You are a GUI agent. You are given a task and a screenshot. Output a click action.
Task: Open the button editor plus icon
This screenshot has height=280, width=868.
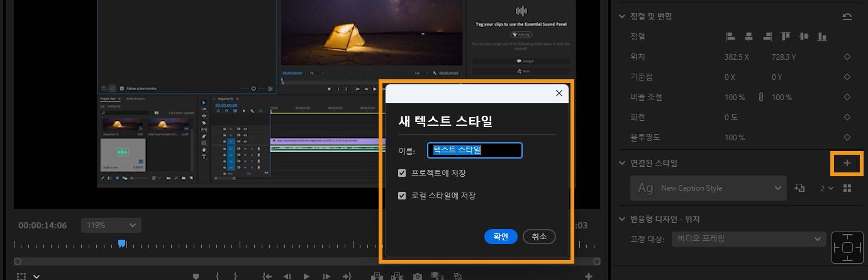[588, 276]
